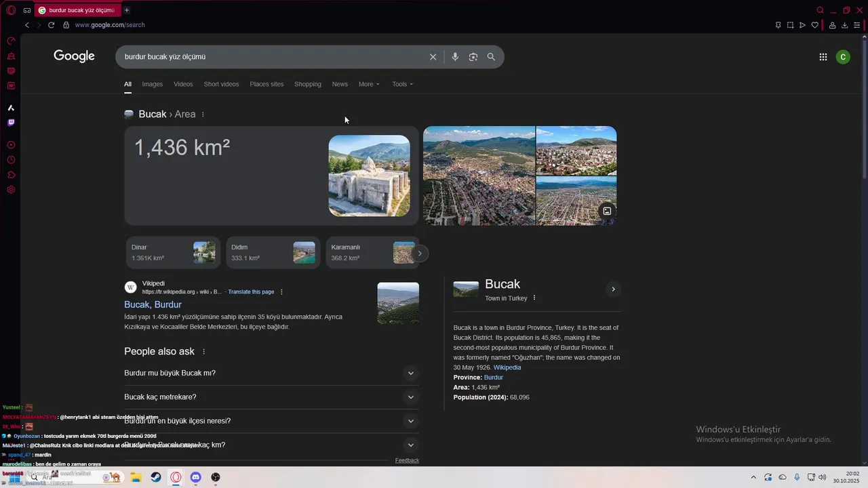Select the Dinar area card
868x488 pixels.
173,253
